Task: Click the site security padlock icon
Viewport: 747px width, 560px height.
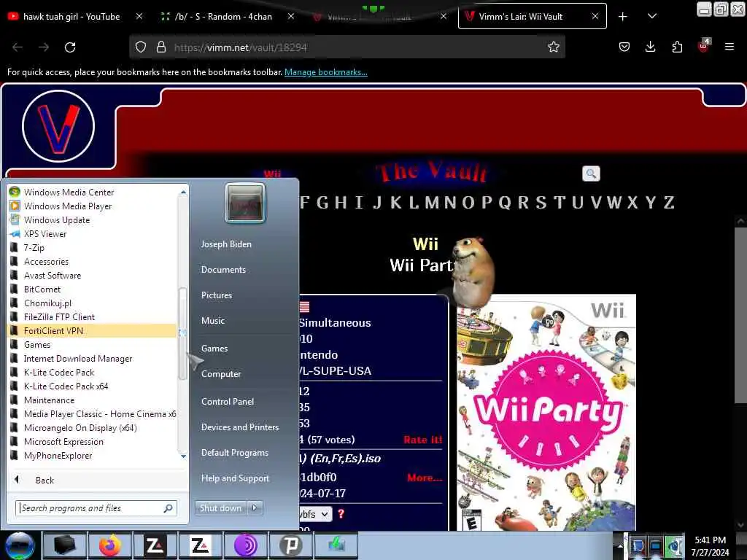Action: coord(161,47)
